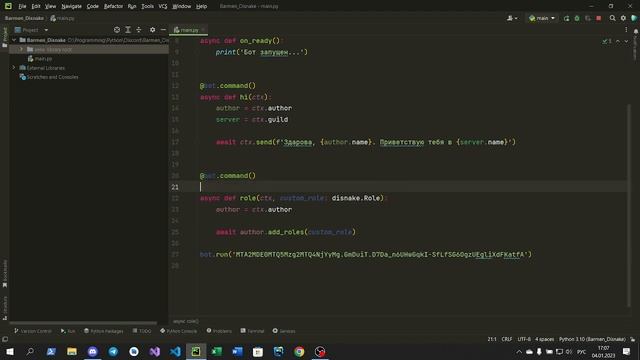Click the 21:1 caret position indicator
The width and height of the screenshot is (640, 360).
point(492,339)
